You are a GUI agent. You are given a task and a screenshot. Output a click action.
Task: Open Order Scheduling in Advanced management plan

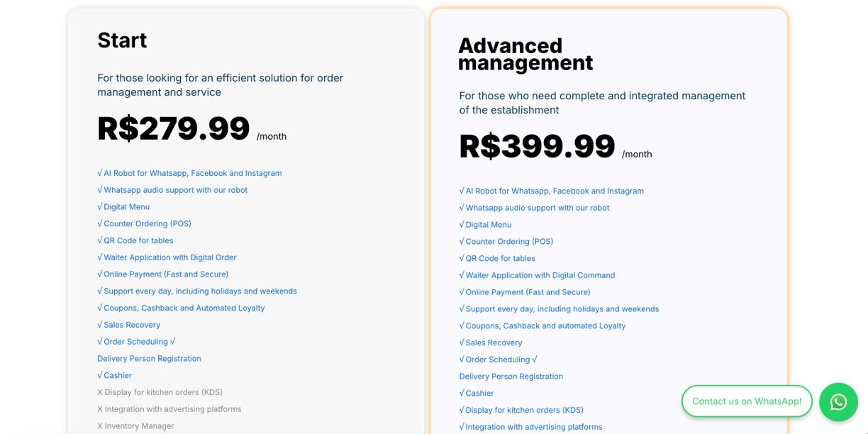(x=498, y=360)
